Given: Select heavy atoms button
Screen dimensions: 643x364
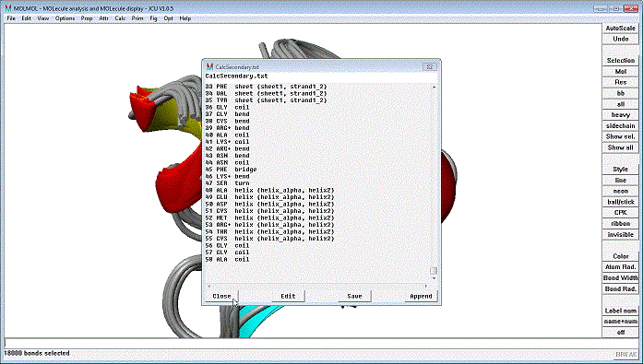Looking at the screenshot, I should point(621,115).
